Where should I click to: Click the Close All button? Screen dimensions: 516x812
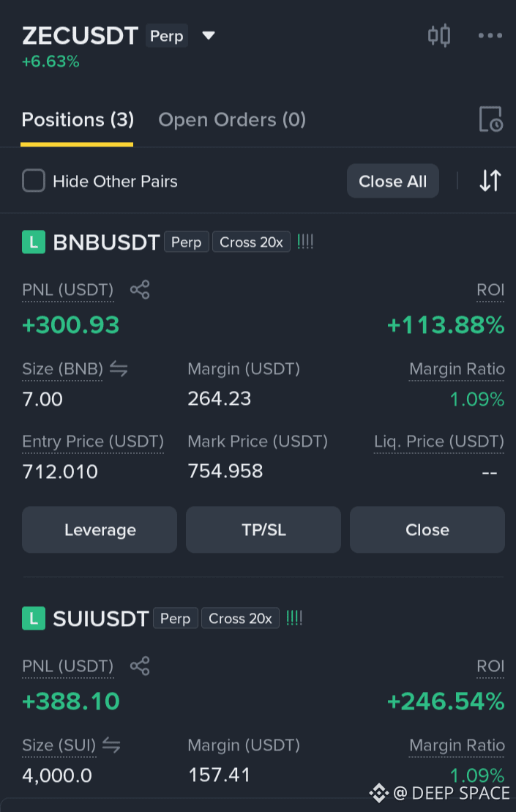click(393, 182)
